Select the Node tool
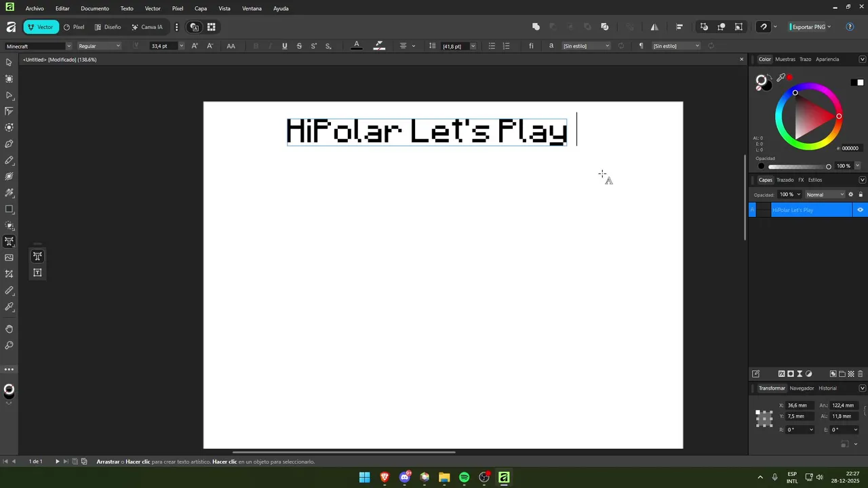This screenshot has width=868, height=488. (9, 95)
